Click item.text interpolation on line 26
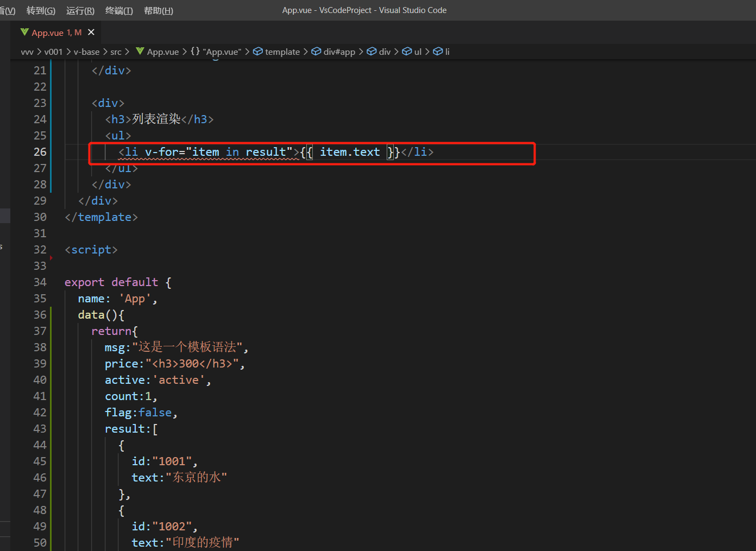 [350, 152]
